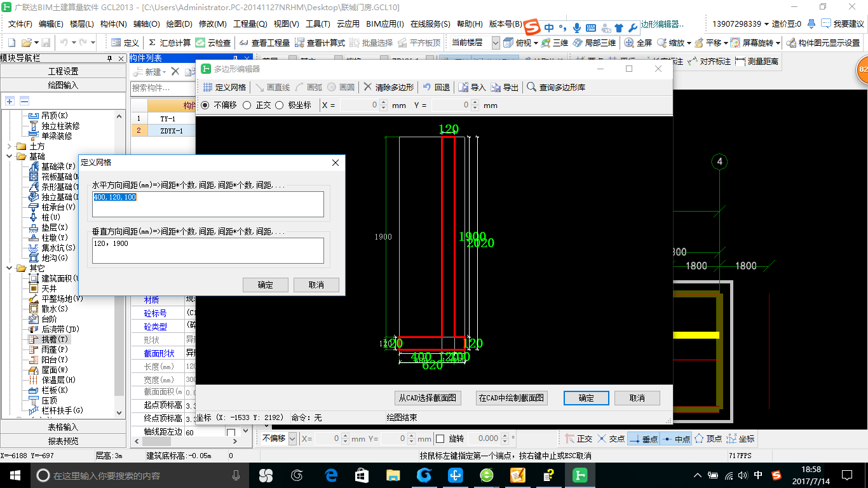Open BIM应用(I) menu
The width and height of the screenshot is (868, 488).
tap(385, 24)
